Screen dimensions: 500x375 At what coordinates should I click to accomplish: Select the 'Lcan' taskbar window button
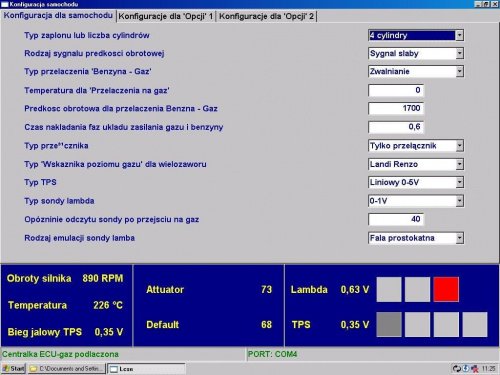(146, 368)
